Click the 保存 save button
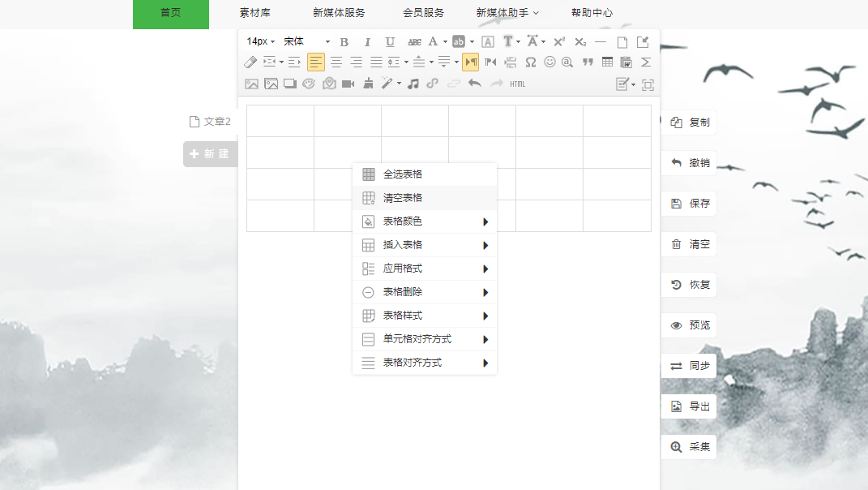Image resolution: width=868 pixels, height=490 pixels. click(689, 204)
